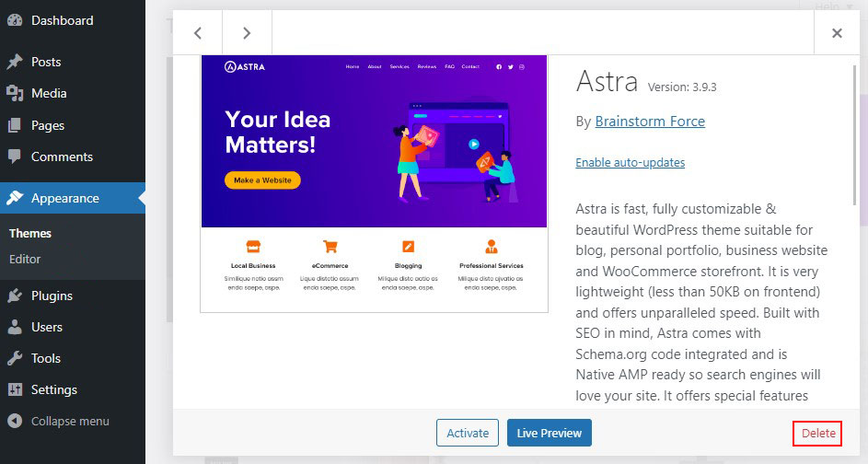
Task: Show previous theme with left chevron
Action: [198, 32]
